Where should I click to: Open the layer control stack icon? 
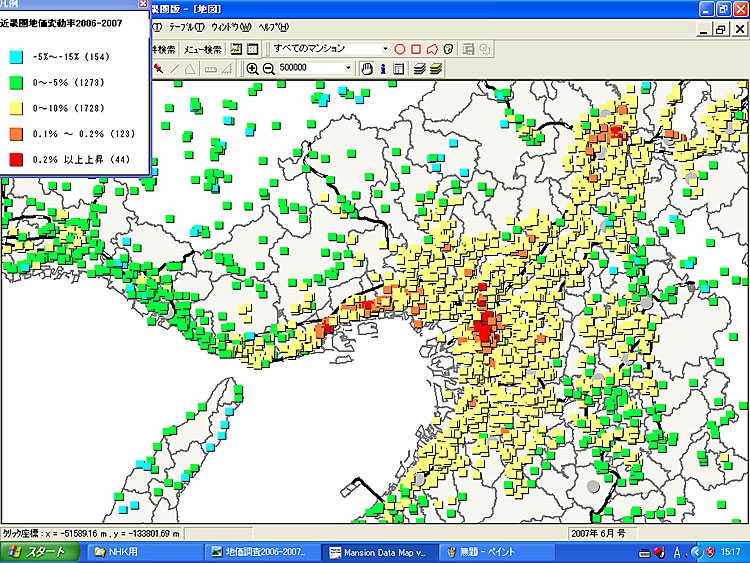point(422,69)
